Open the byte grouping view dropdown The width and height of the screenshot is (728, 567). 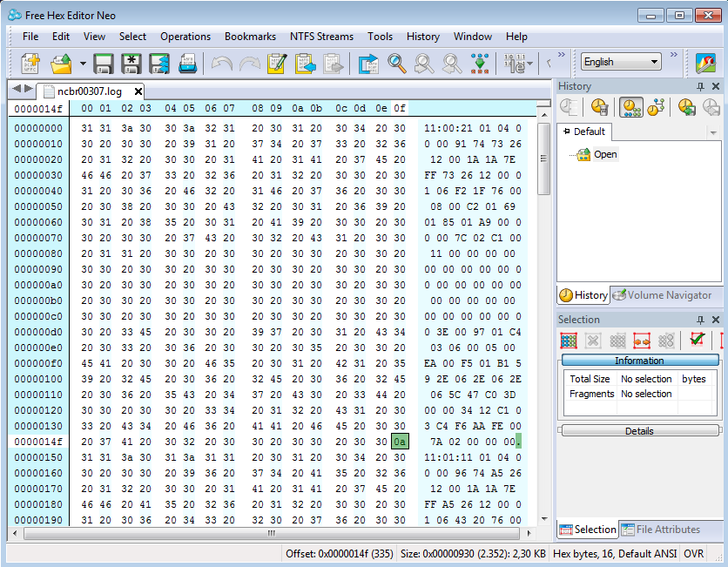click(519, 64)
